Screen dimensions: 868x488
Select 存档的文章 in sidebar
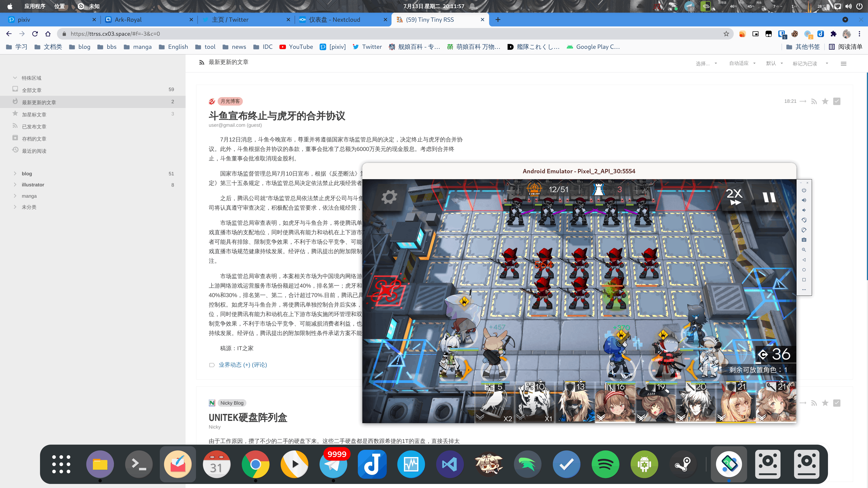(93, 138)
